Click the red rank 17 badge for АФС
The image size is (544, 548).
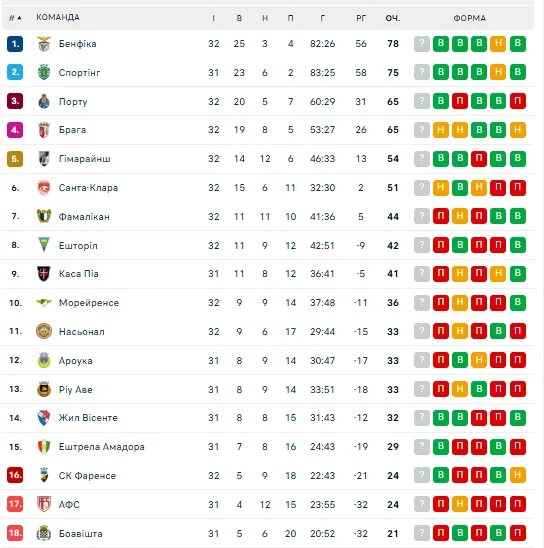[15, 504]
